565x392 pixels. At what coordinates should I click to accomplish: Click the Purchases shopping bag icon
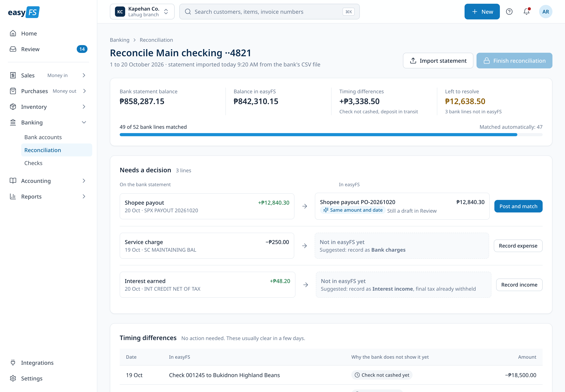point(13,91)
